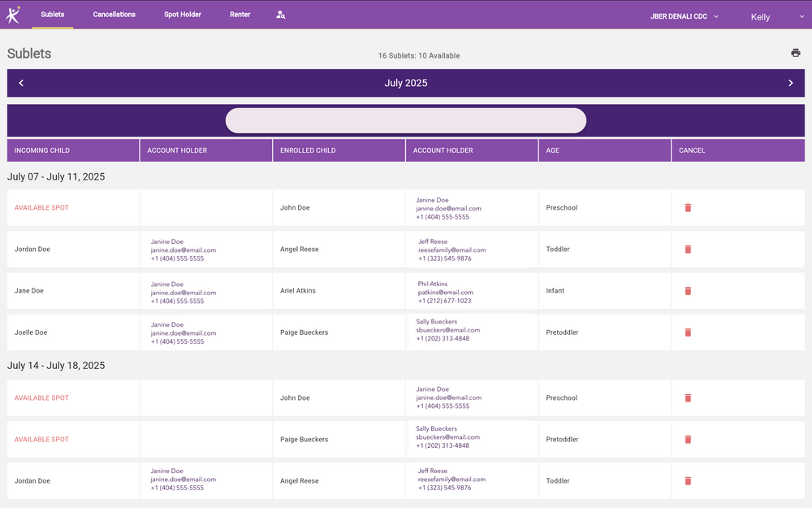The image size is (812, 508).
Task: Select the Renter tab
Action: point(240,14)
